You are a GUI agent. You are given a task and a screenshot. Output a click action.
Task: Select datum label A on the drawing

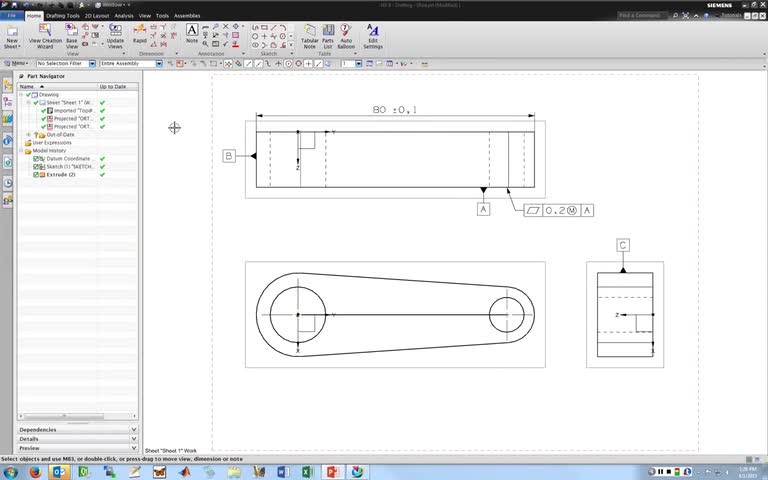pos(483,209)
